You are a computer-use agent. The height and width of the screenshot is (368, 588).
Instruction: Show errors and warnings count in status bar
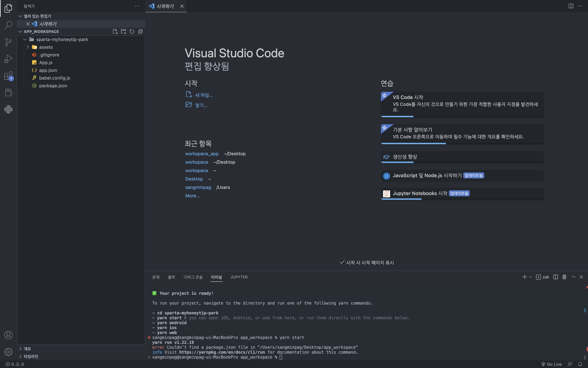[15, 364]
